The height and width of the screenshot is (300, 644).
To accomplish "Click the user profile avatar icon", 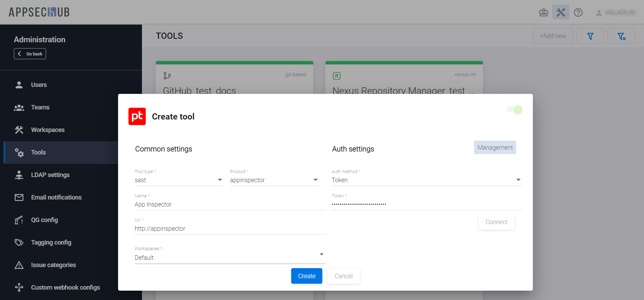I will point(599,13).
